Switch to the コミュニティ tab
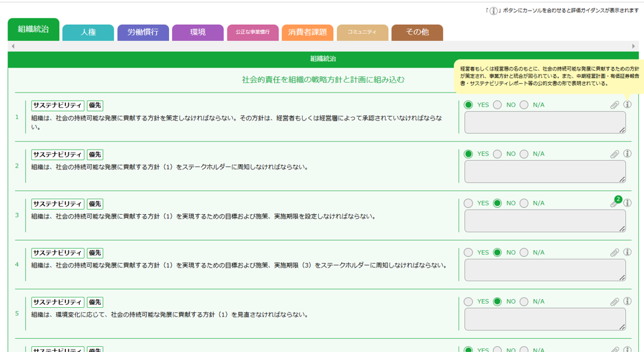Screen dimensions: 644x352 362,32
